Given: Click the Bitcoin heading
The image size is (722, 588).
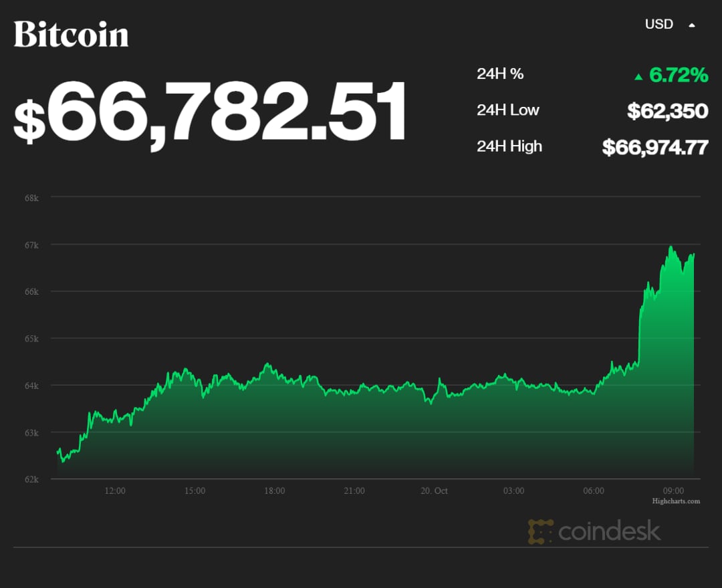Looking at the screenshot, I should coord(71,34).
